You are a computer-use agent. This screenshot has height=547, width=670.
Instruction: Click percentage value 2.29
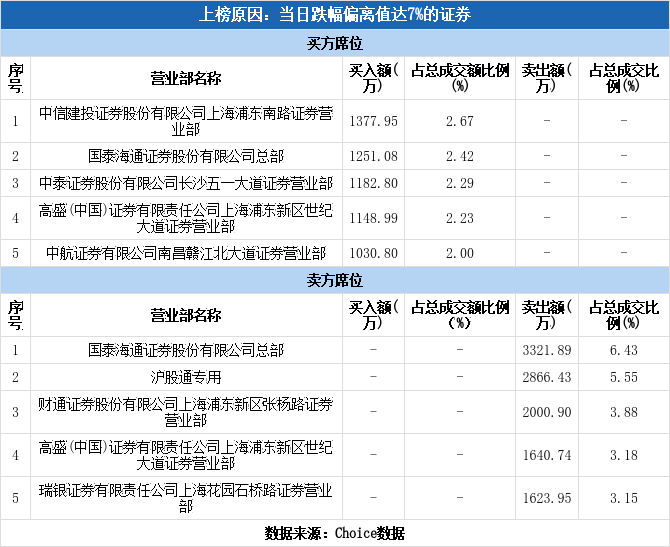point(460,183)
